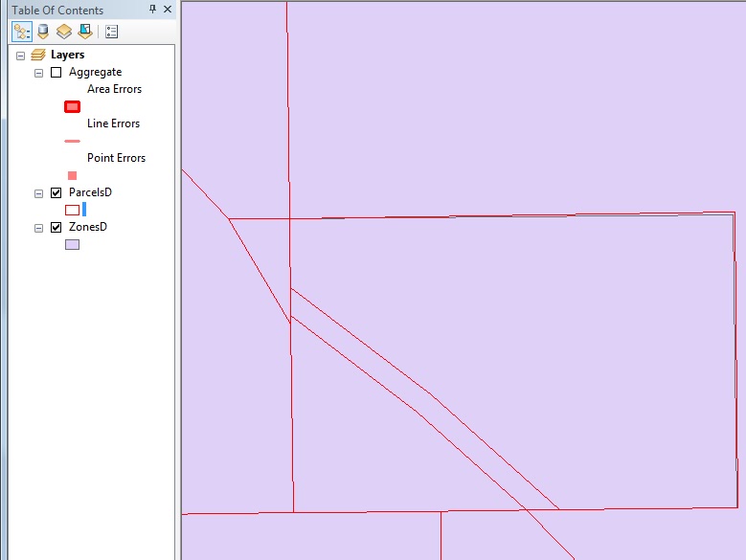Open the Point Errors square symbol

(x=73, y=176)
